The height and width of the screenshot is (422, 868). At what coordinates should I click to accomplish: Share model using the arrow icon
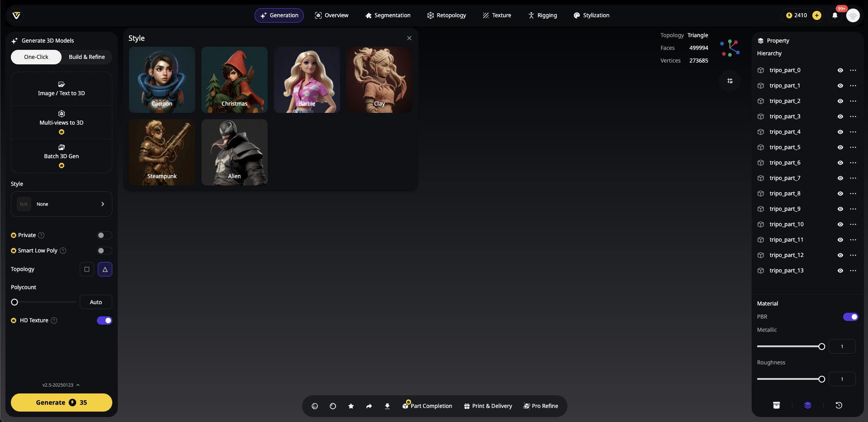point(369,406)
